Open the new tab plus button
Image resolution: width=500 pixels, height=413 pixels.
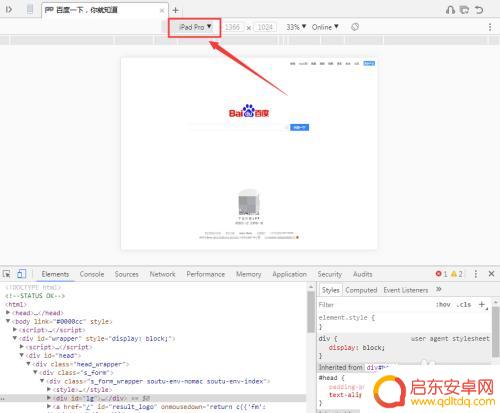point(176,10)
